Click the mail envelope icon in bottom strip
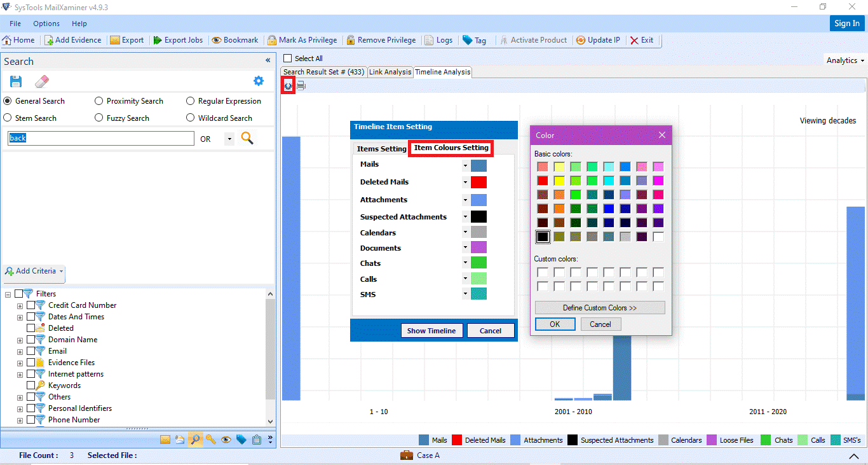 coord(165,440)
